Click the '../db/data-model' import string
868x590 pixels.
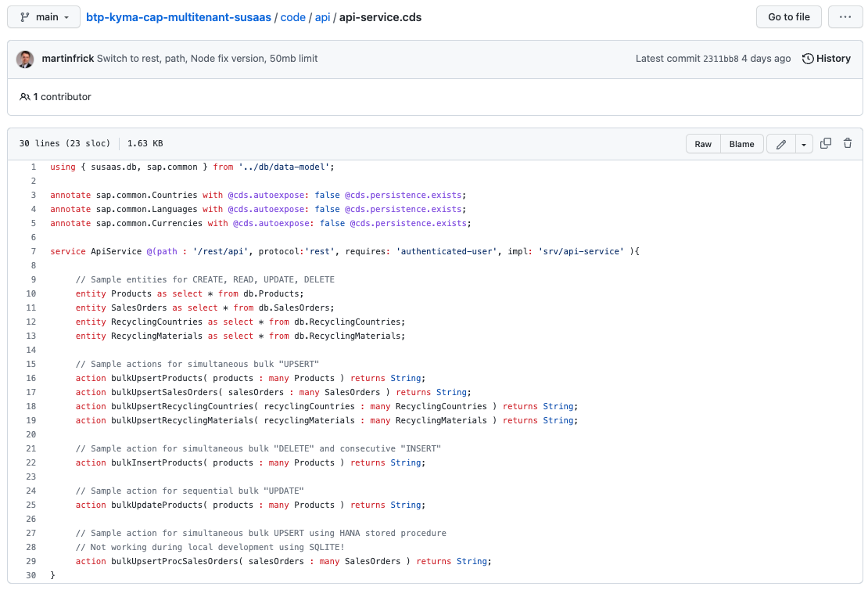[284, 167]
